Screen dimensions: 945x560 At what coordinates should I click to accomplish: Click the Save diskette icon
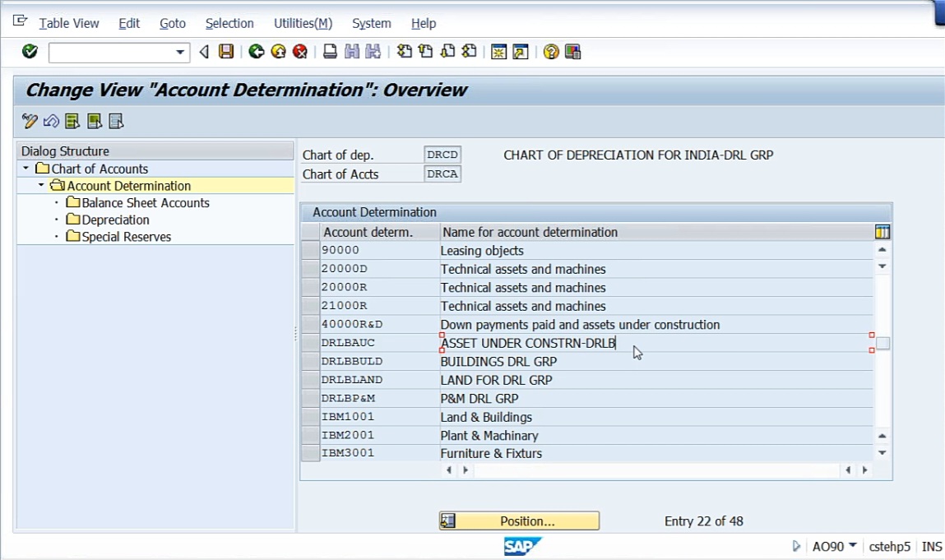pyautogui.click(x=226, y=52)
